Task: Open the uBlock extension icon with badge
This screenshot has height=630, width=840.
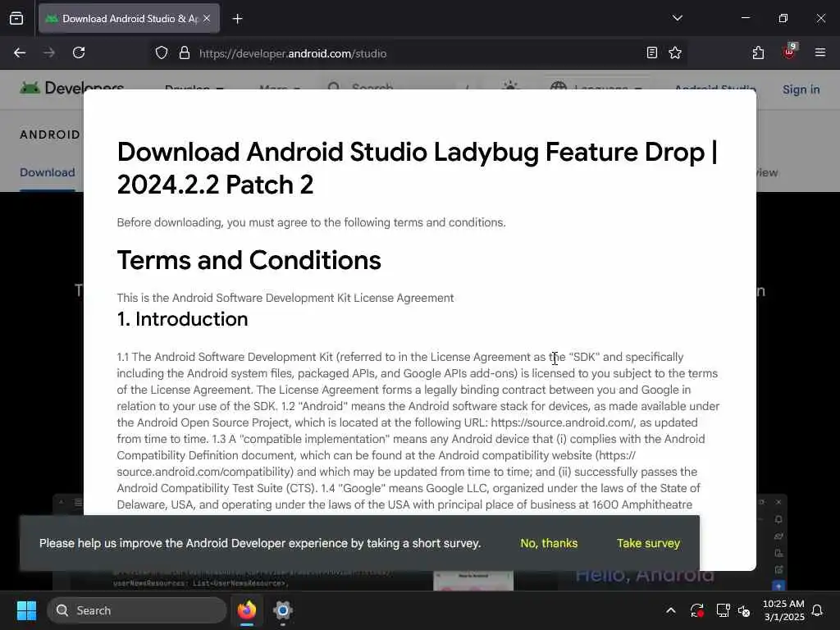Action: [789, 52]
